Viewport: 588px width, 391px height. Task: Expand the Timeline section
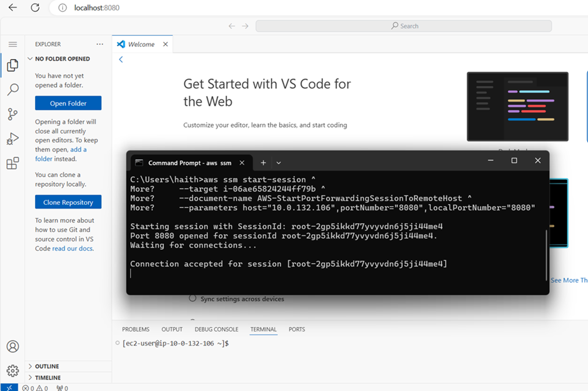(x=68, y=377)
